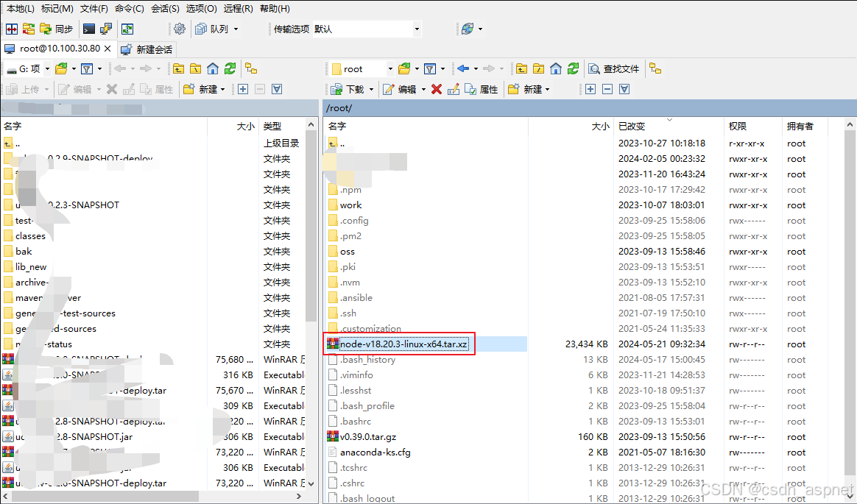
Task: Open the 远程(R) menu
Action: 239,9
